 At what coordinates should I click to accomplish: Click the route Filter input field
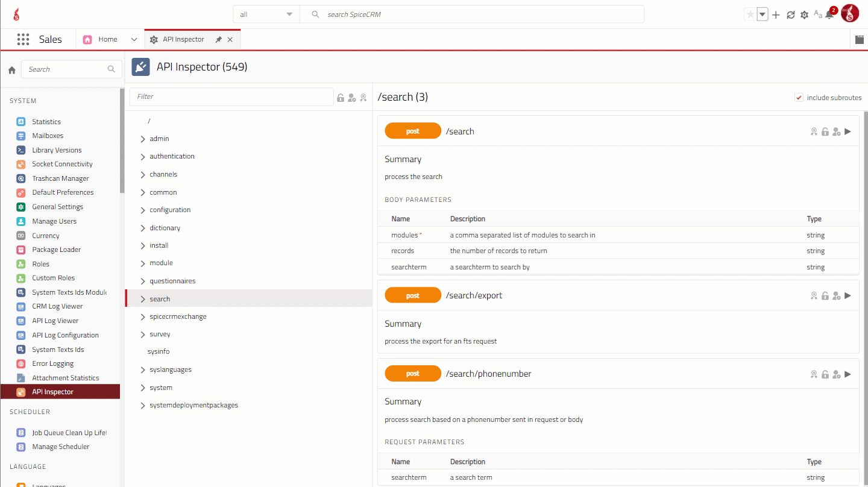click(231, 96)
